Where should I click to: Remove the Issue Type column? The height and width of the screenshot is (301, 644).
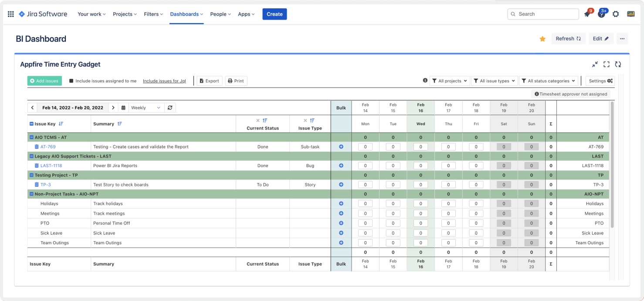305,120
